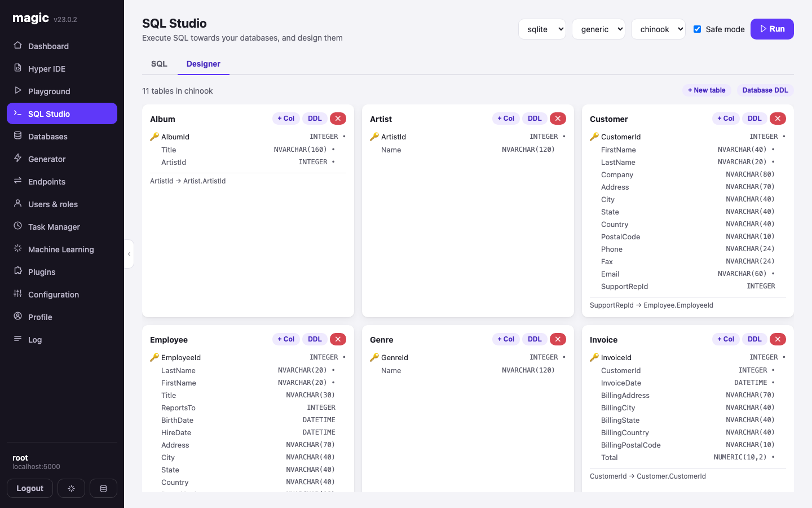
Task: Create a table with + New table
Action: pos(707,90)
